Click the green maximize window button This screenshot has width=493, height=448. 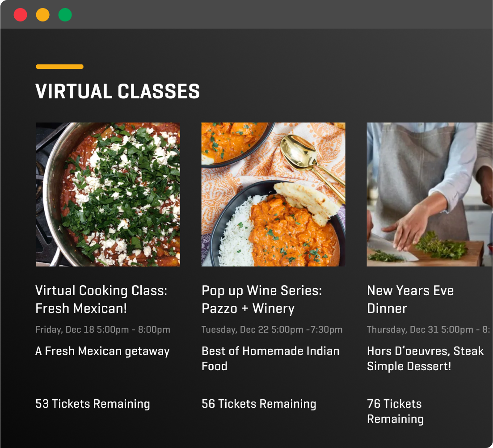65,15
